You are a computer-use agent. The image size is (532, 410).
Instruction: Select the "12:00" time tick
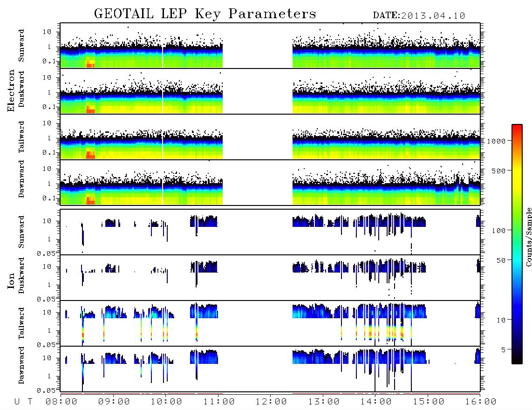tap(271, 402)
